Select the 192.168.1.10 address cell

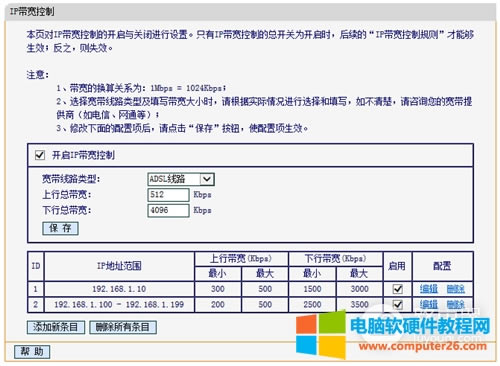coord(119,289)
